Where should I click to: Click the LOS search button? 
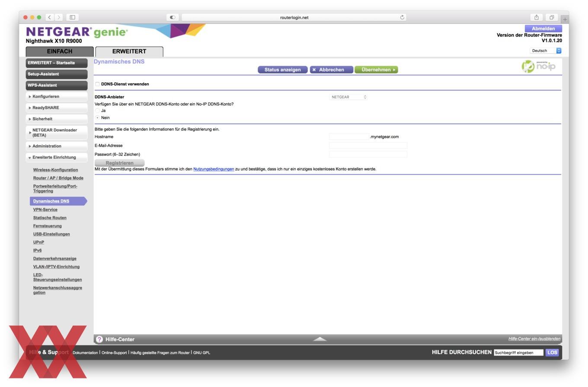(552, 352)
